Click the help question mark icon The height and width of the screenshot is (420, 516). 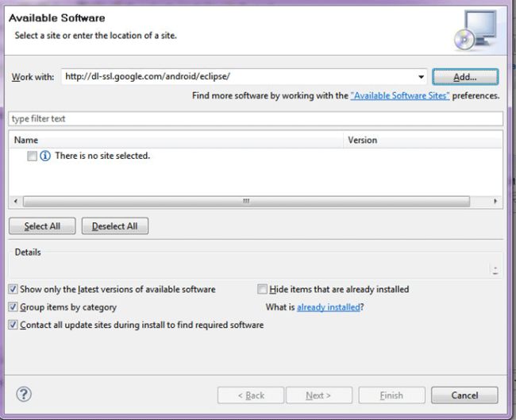(24, 395)
